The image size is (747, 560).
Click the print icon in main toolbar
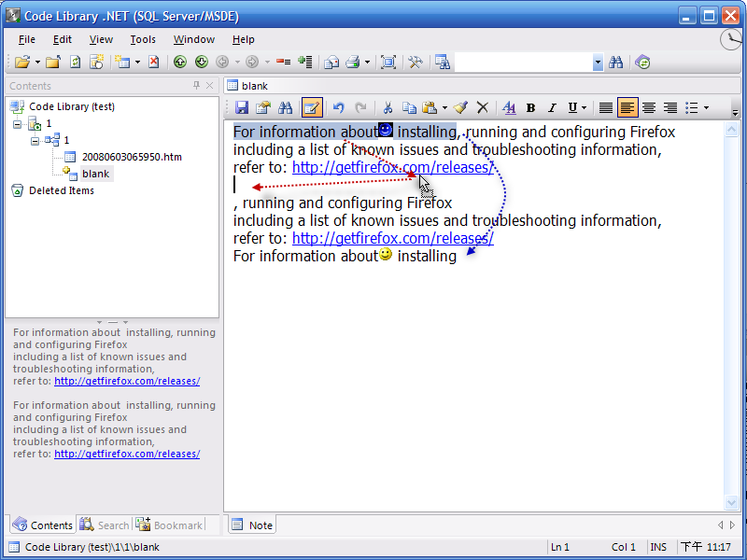tap(353, 62)
